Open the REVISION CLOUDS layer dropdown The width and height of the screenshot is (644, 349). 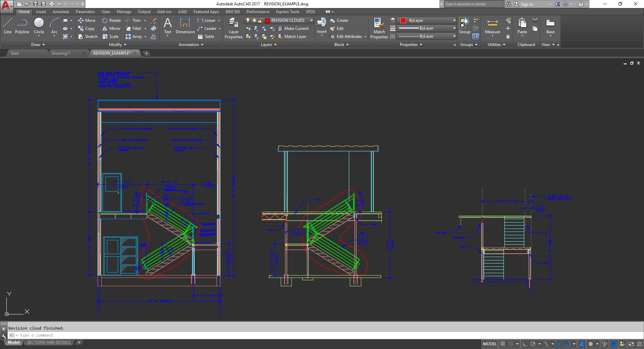point(311,20)
